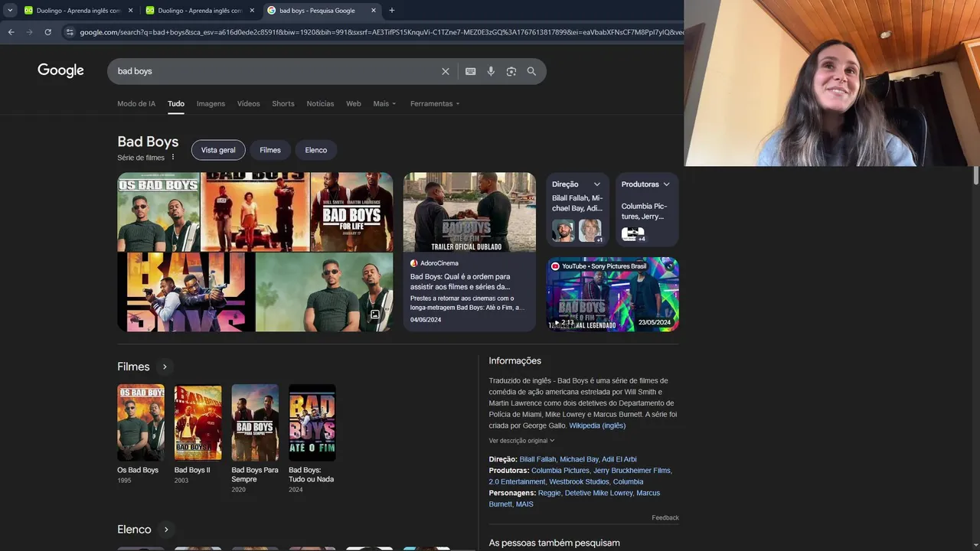
Task: Search by image with the camera lens icon
Action: (x=511, y=71)
